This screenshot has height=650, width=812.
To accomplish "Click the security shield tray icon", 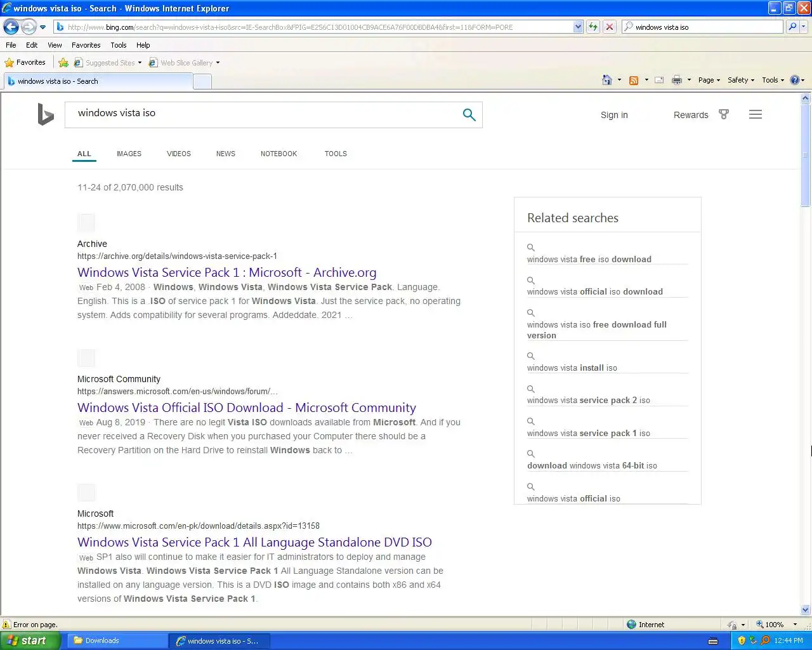I will tap(742, 640).
